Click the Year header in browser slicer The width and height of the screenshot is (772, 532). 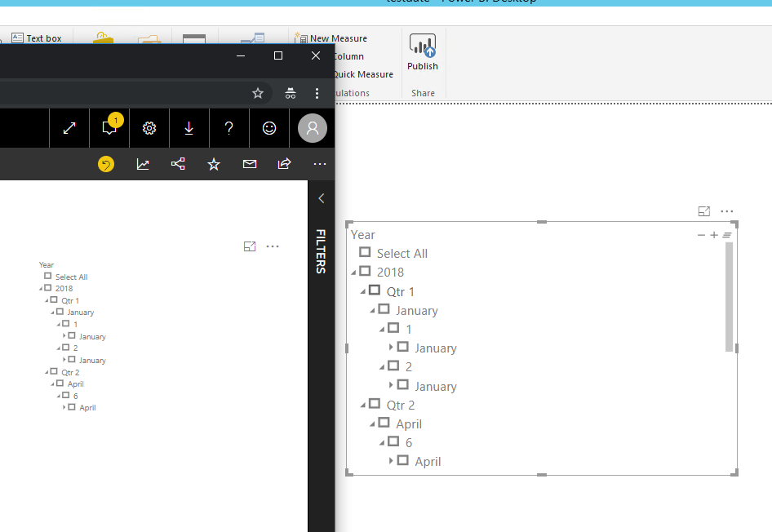[47, 264]
